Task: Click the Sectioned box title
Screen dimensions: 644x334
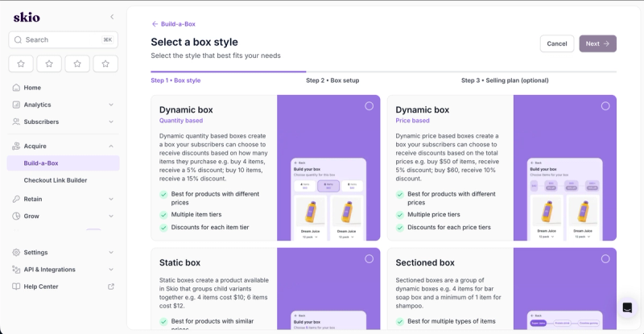Action: pos(425,262)
